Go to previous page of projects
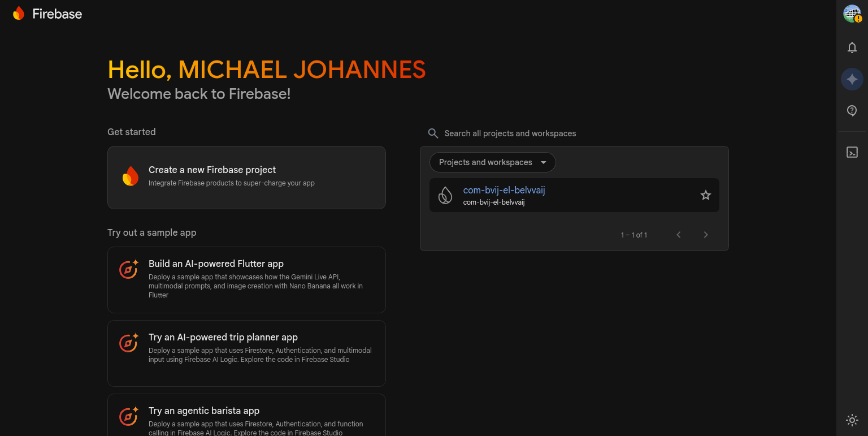This screenshot has height=436, width=868. click(x=679, y=235)
